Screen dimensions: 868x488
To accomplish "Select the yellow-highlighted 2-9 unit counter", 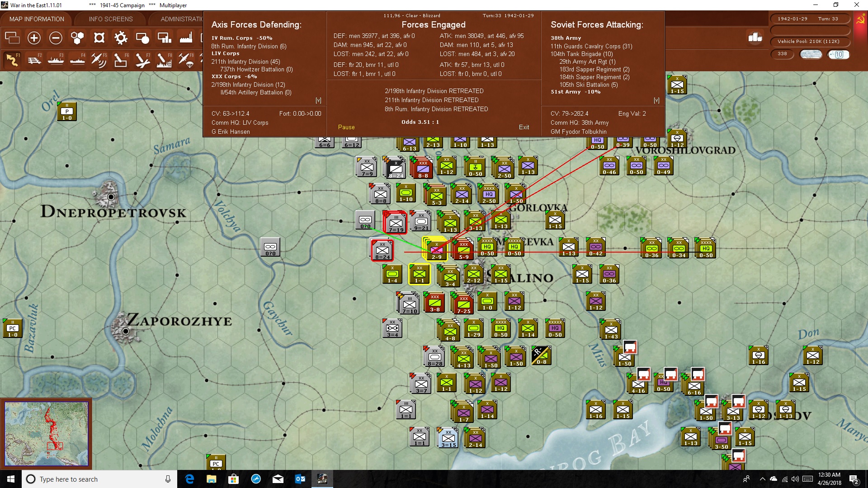I will tap(436, 249).
